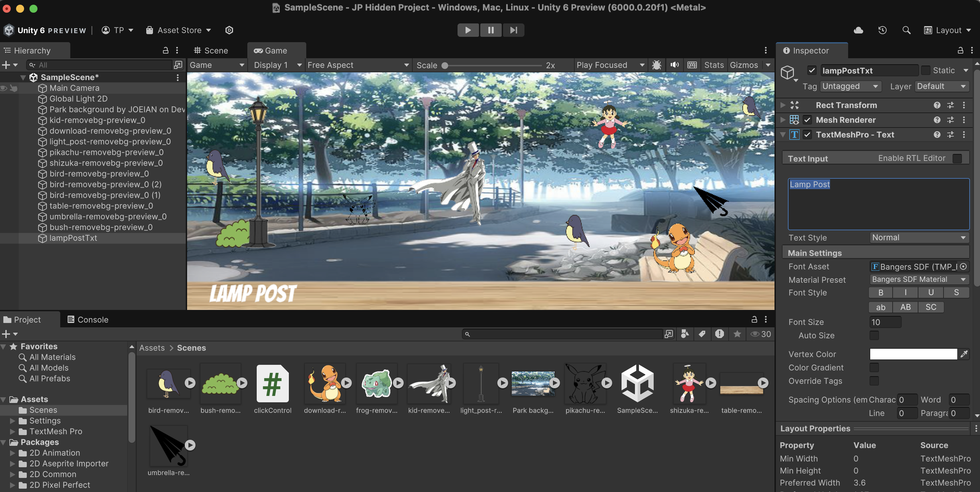Start play mode with the Play button

click(468, 30)
